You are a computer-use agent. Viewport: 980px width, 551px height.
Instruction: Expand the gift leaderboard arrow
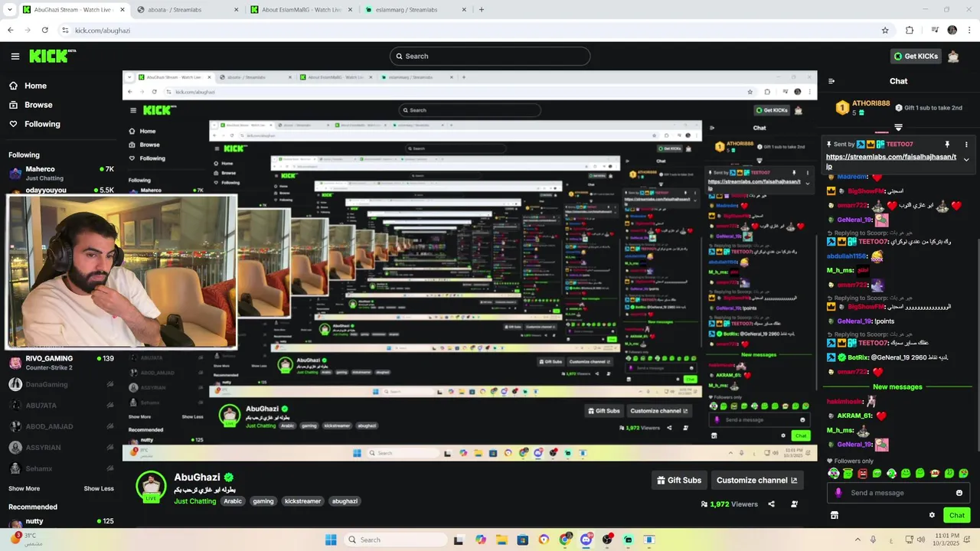[899, 128]
